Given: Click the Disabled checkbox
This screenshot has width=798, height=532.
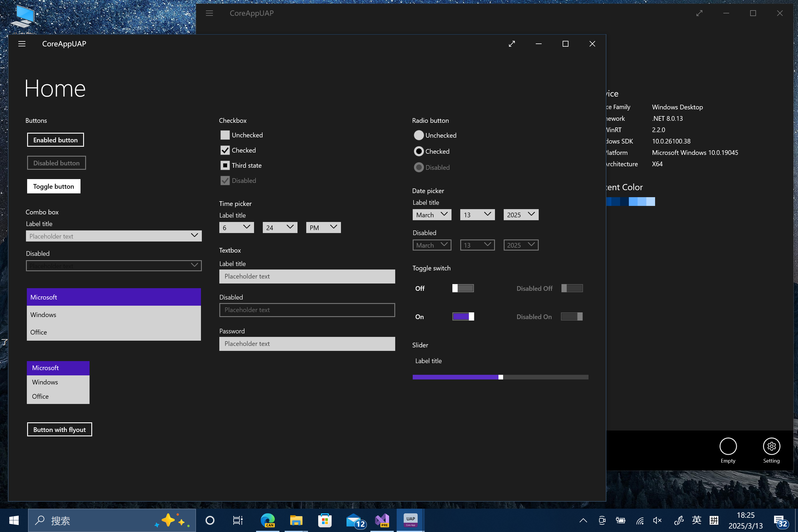Looking at the screenshot, I should (225, 181).
